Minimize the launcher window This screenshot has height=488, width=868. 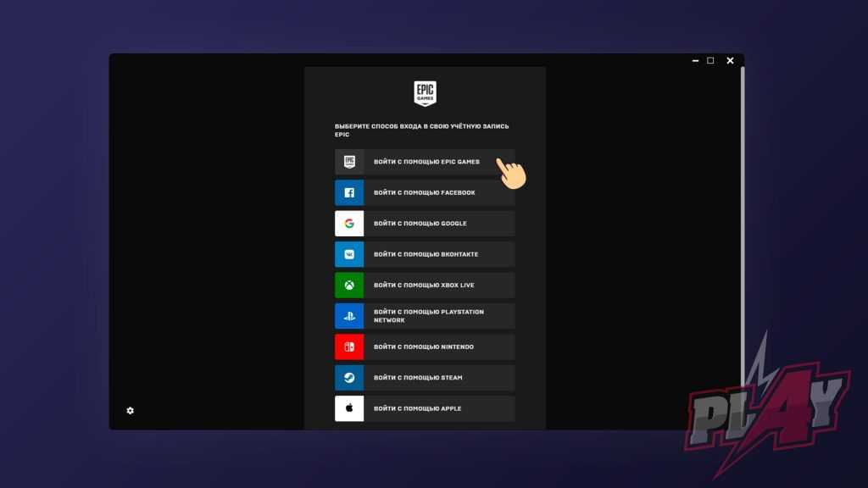tap(695, 61)
